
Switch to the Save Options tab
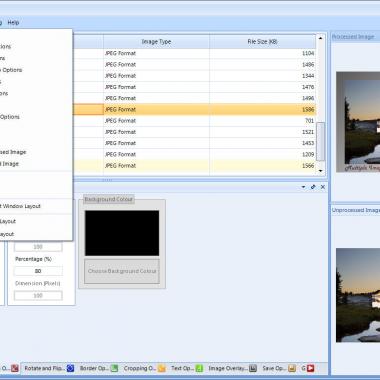(x=279, y=368)
